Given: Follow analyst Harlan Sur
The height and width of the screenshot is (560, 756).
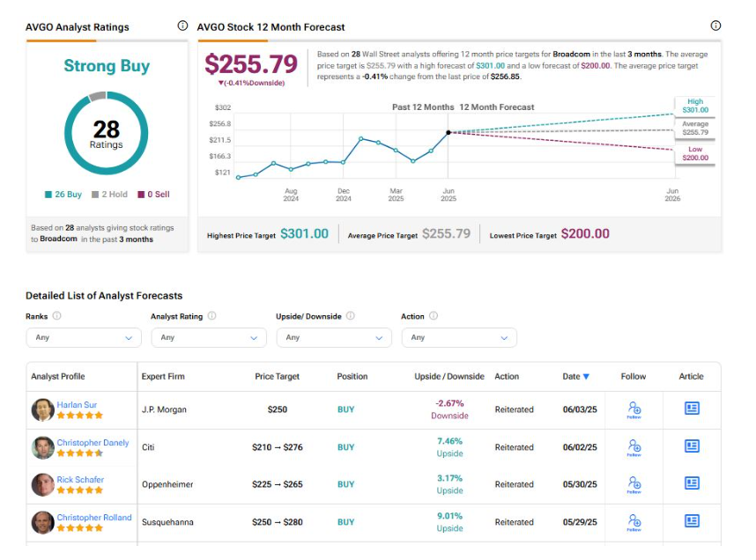Looking at the screenshot, I should coord(634,409).
